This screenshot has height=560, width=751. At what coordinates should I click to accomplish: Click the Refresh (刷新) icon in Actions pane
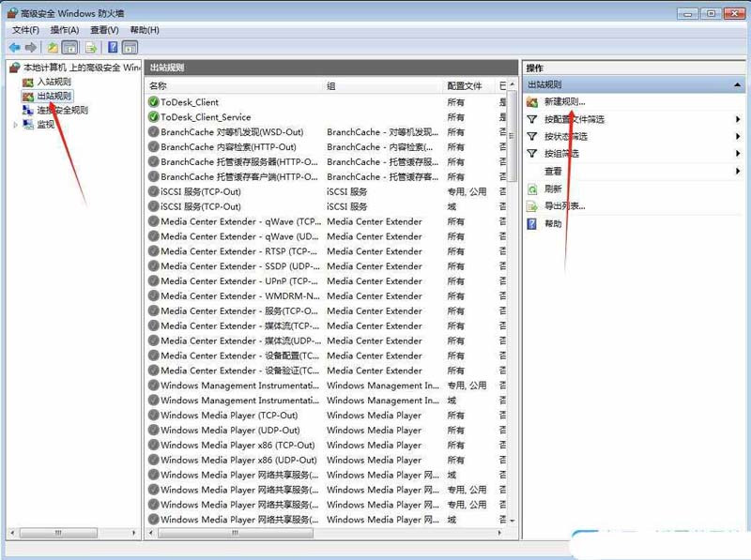tap(533, 189)
